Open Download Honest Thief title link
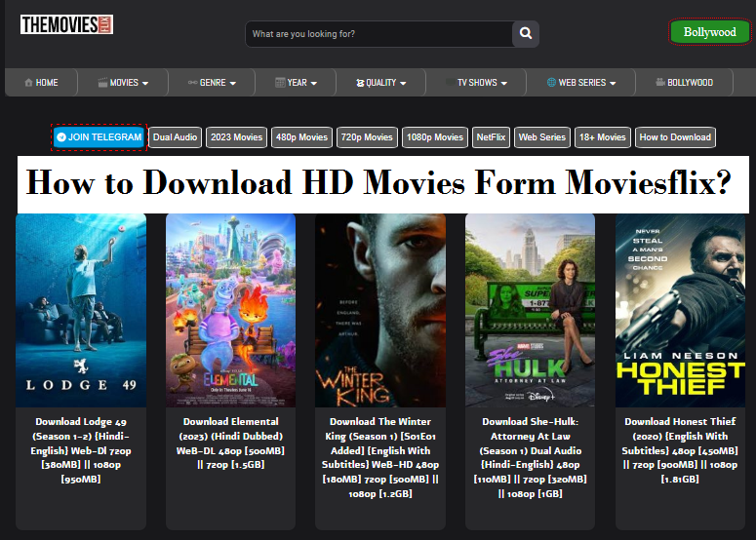Viewport: 756px width, 540px height. (x=680, y=450)
